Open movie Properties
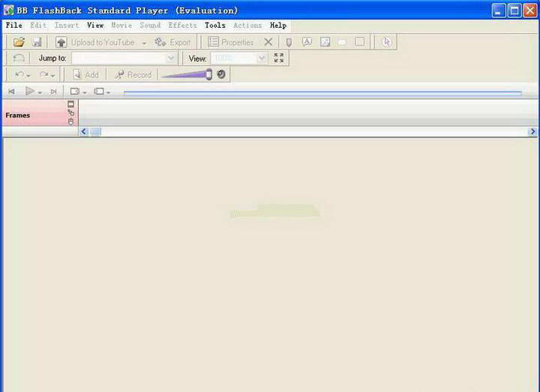The image size is (540, 392). [231, 42]
